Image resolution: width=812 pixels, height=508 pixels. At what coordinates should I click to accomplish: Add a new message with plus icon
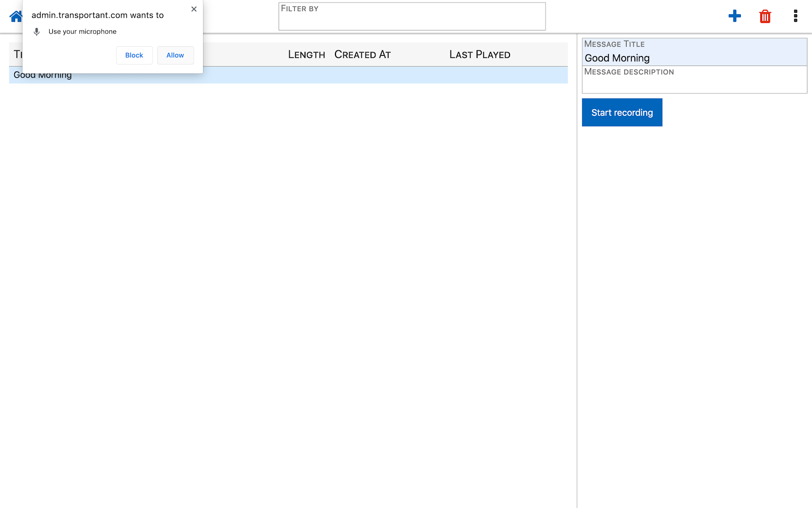tap(734, 16)
